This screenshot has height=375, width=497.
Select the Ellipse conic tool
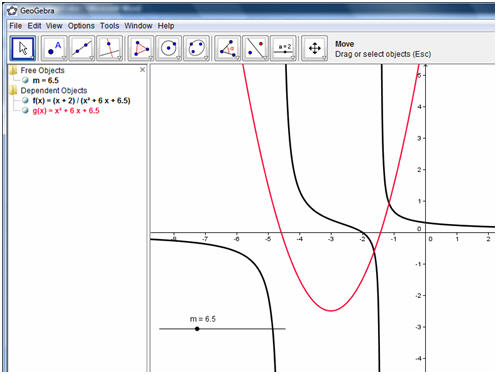pos(197,49)
